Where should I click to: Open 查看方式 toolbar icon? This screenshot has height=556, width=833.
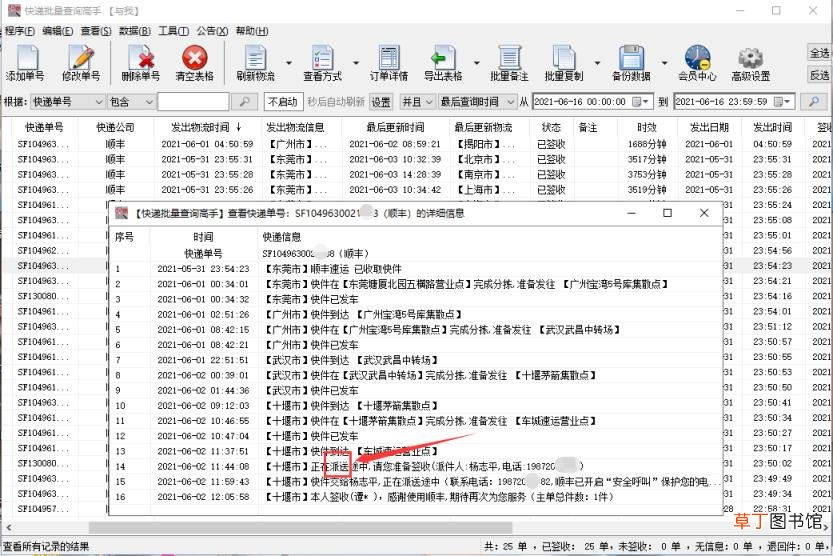tap(322, 63)
